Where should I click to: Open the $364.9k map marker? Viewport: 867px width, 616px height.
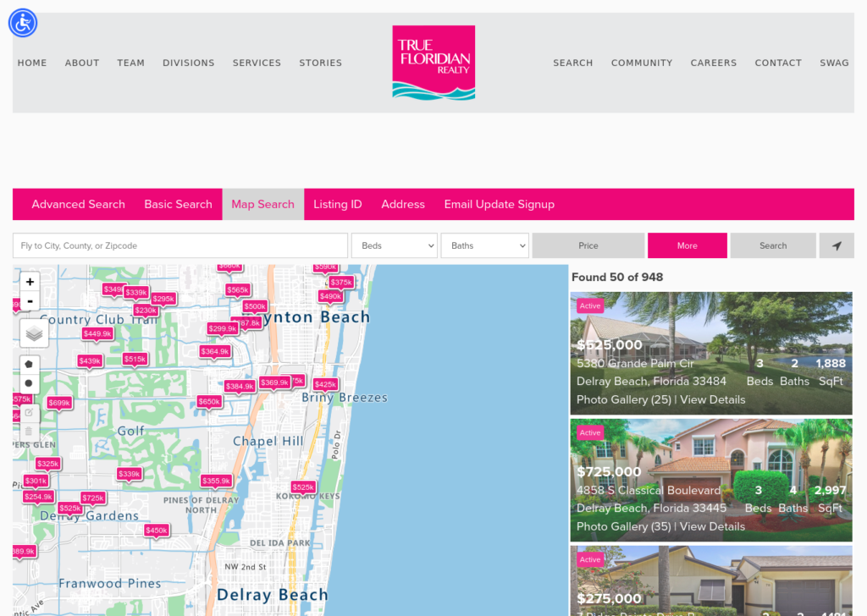click(215, 351)
